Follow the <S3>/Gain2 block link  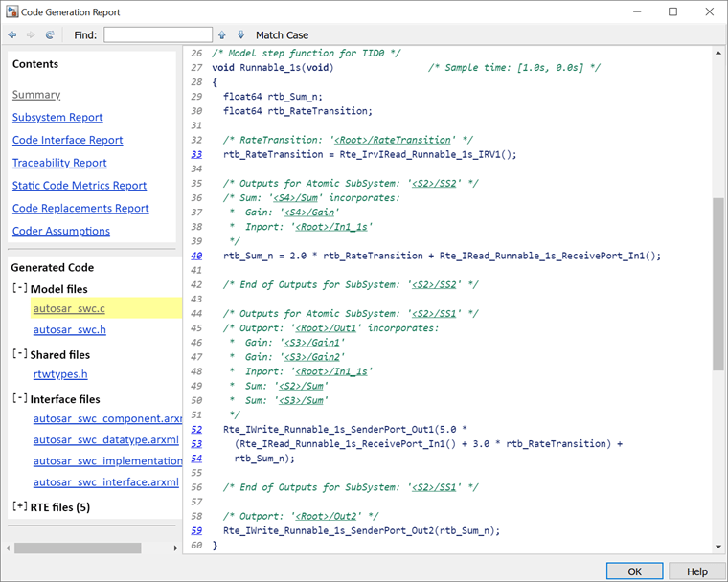click(x=312, y=357)
